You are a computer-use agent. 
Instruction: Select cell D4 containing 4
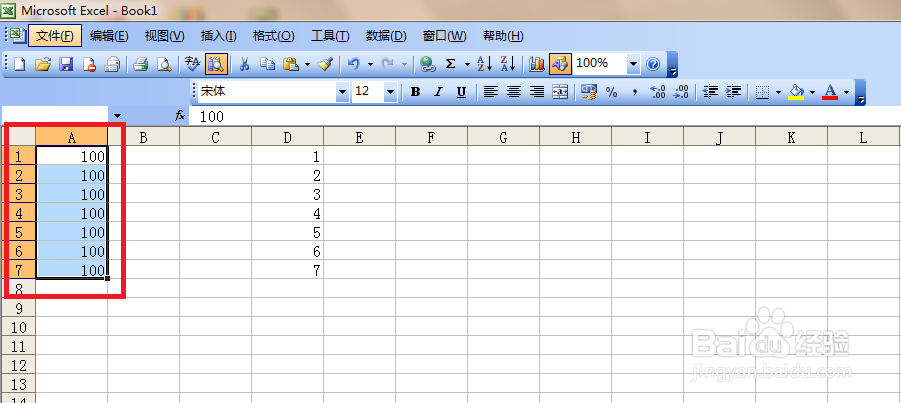(x=287, y=213)
